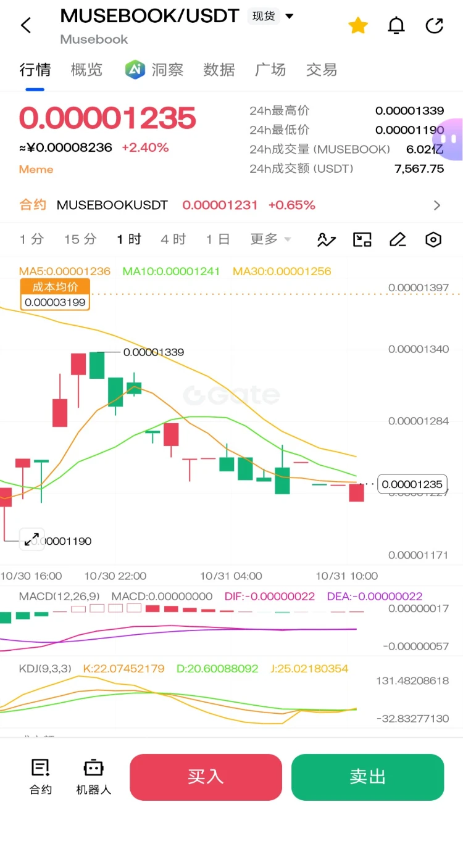Switch to the 数据 tab
This screenshot has height=868, width=463.
point(219,70)
